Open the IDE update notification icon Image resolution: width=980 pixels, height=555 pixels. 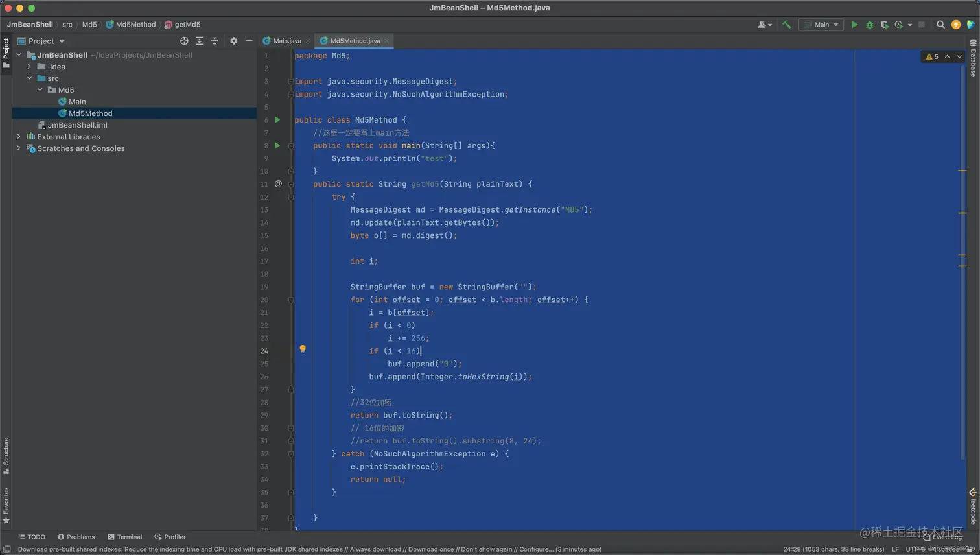[956, 25]
